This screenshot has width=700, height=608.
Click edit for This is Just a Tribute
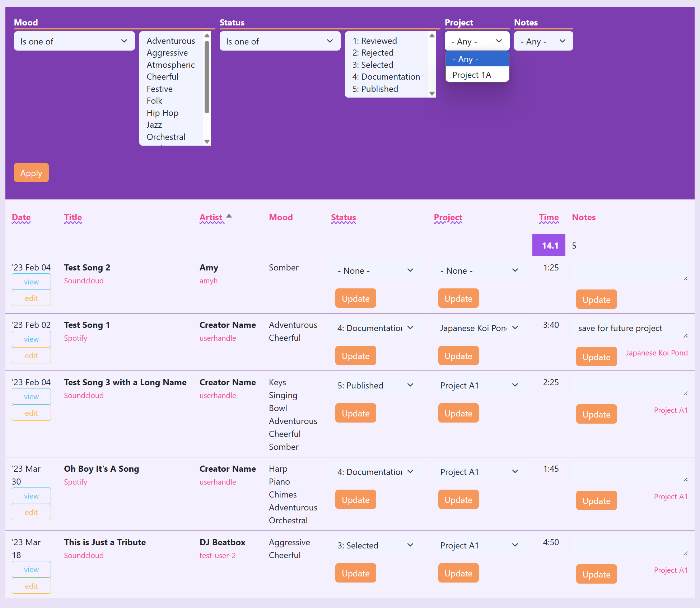coord(31,586)
